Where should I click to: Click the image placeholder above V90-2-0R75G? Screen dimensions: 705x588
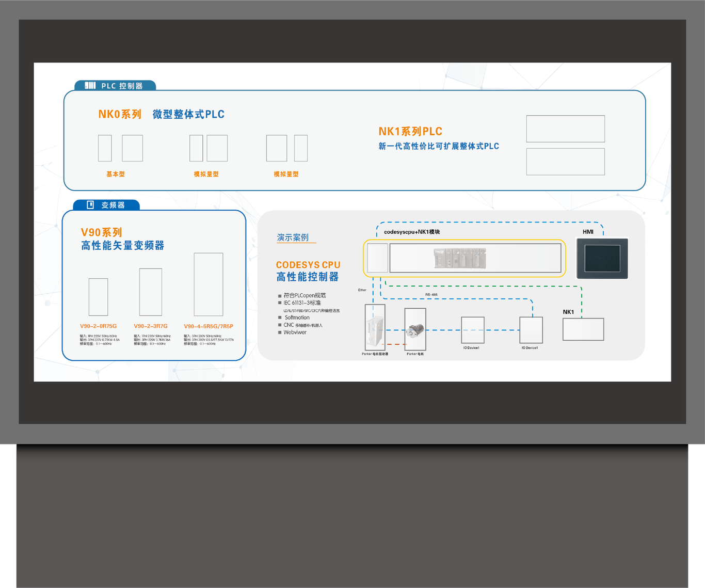[98, 297]
